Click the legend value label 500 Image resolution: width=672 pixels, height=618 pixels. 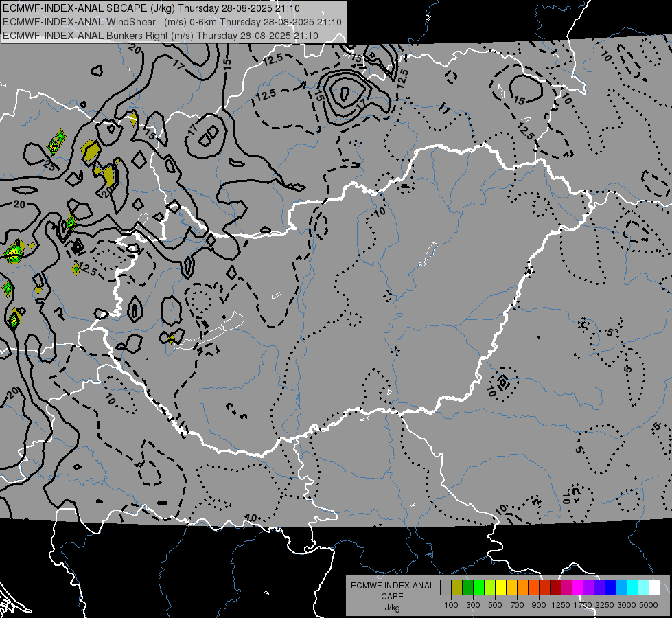495,605
